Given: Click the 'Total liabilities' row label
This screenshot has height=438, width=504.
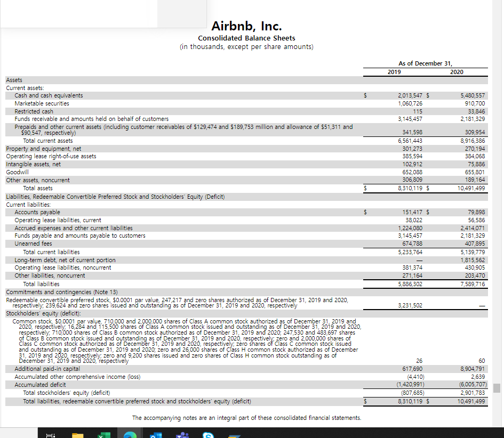Looking at the screenshot, I should [41, 284].
